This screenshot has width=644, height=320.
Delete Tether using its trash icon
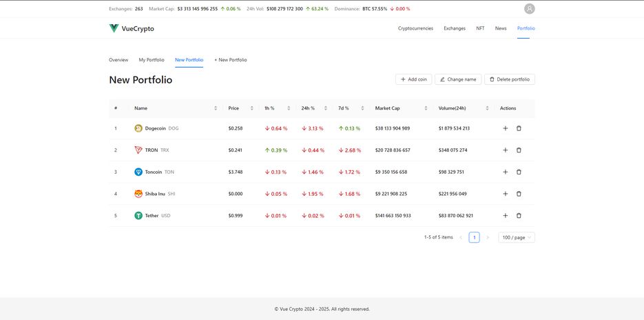click(519, 216)
